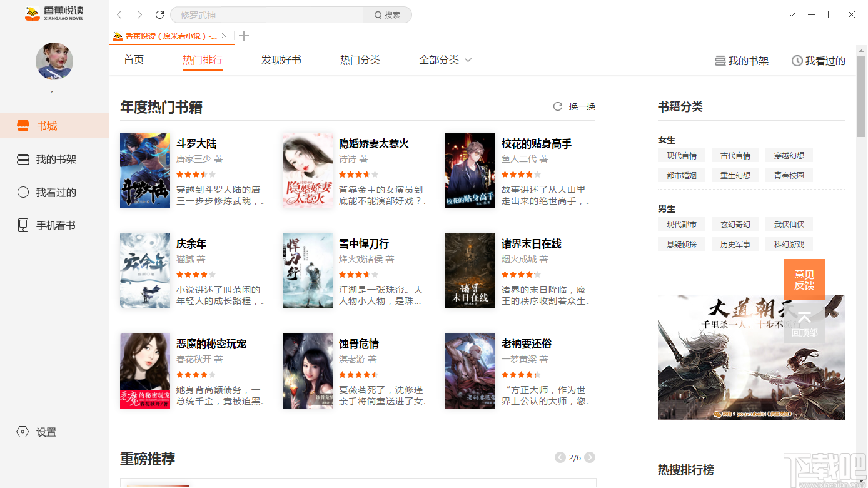The image size is (868, 488).
Task: Open a new tab with the plus icon
Action: click(x=244, y=36)
